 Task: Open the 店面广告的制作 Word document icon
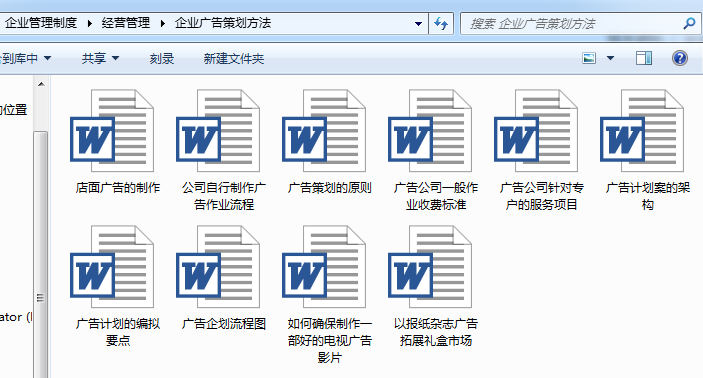[112, 130]
